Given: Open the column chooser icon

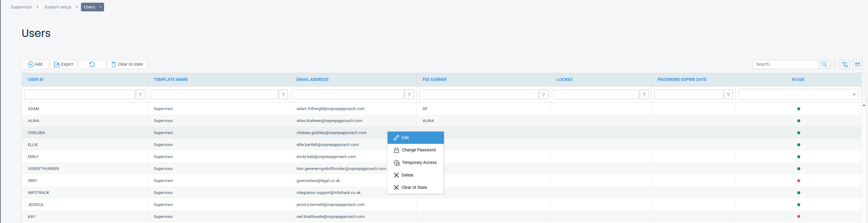Looking at the screenshot, I should click(857, 64).
